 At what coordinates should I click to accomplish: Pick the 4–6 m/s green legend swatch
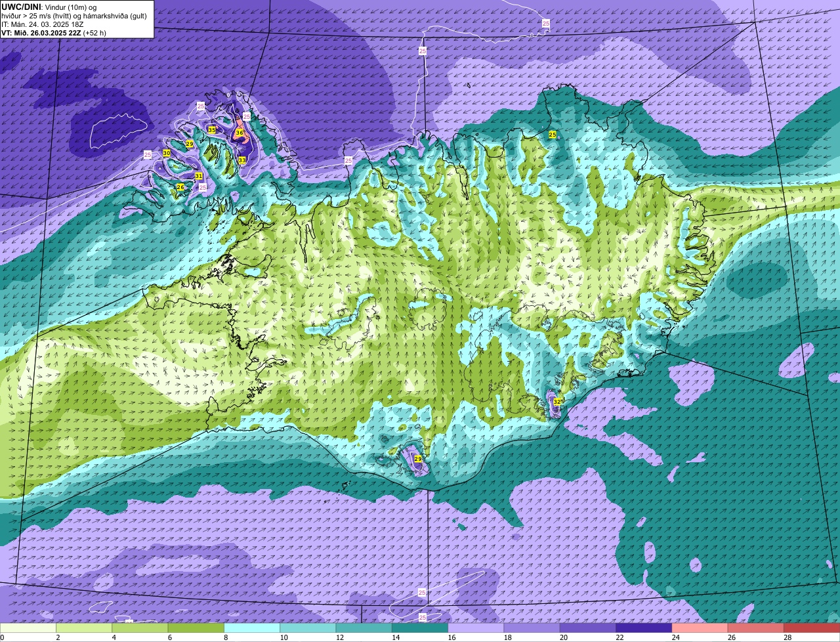[x=140, y=628]
